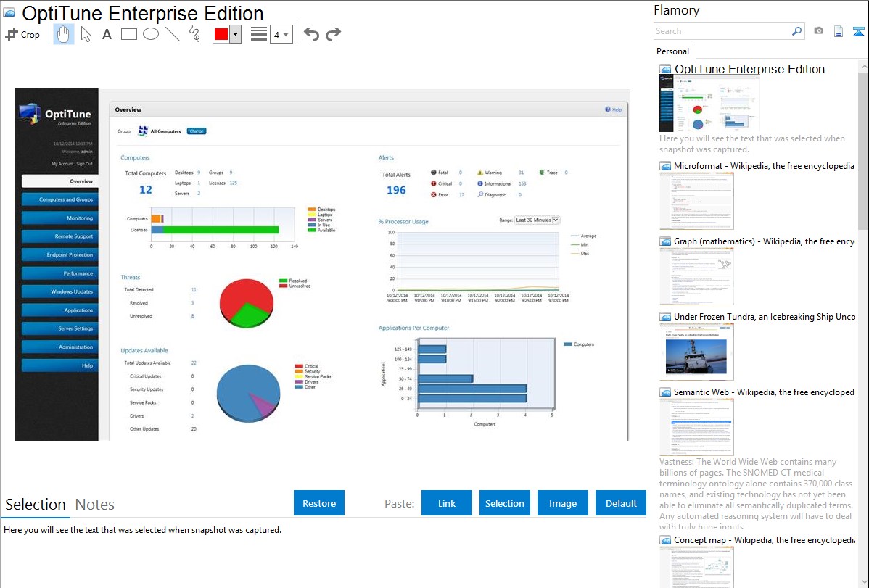This screenshot has width=869, height=588.
Task: Open the Graph (mathematics) snapshot thumbnail
Action: tap(696, 276)
